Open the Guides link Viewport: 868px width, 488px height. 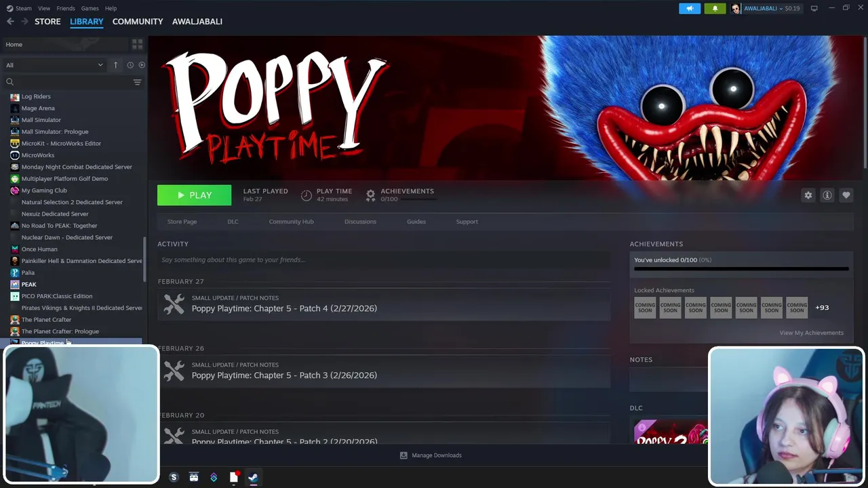416,222
